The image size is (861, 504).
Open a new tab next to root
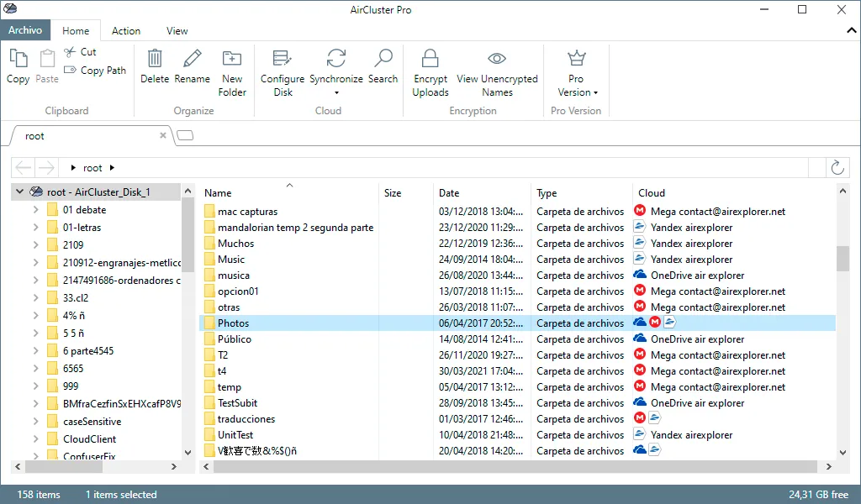click(185, 135)
